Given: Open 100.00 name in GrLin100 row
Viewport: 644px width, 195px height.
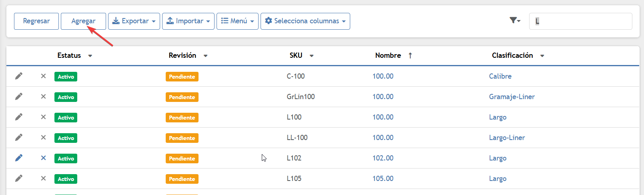Looking at the screenshot, I should coord(383,97).
